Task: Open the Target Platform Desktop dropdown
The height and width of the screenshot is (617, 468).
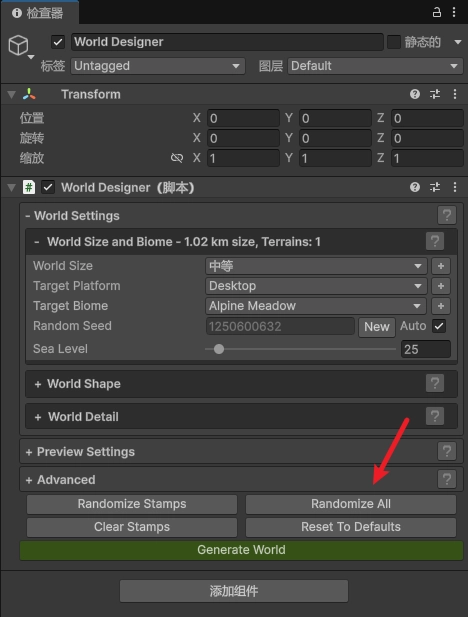Action: tap(316, 286)
